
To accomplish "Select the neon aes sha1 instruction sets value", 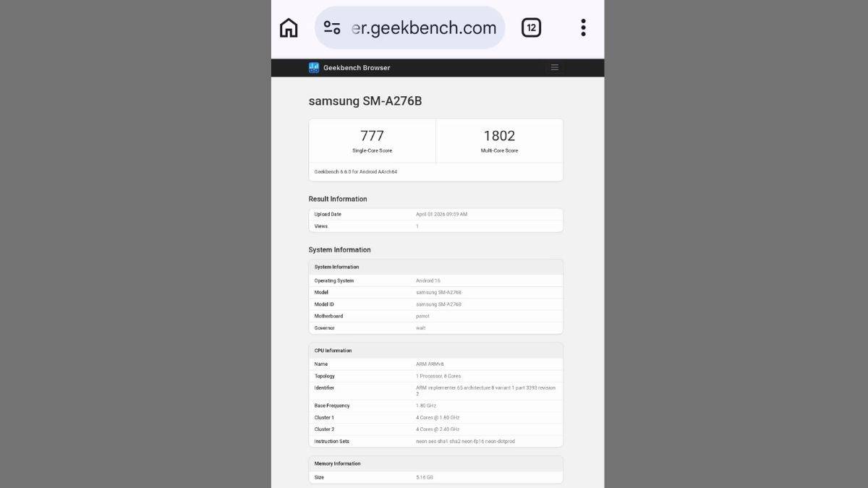I will tap(465, 442).
